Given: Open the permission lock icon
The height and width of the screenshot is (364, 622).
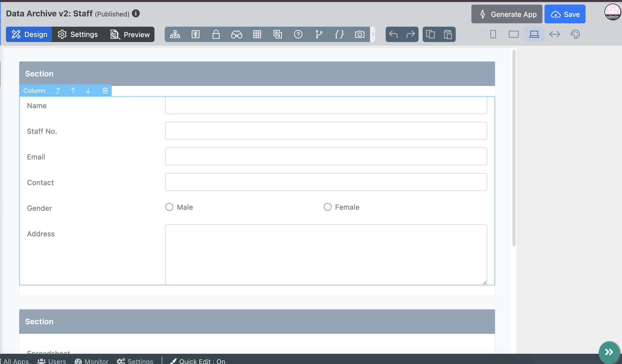Looking at the screenshot, I should (216, 34).
